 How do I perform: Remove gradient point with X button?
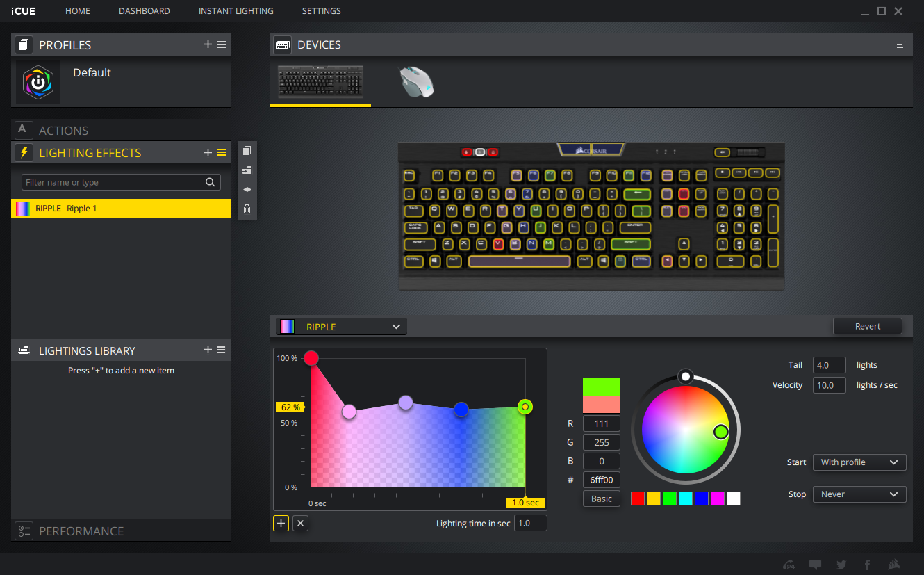300,523
